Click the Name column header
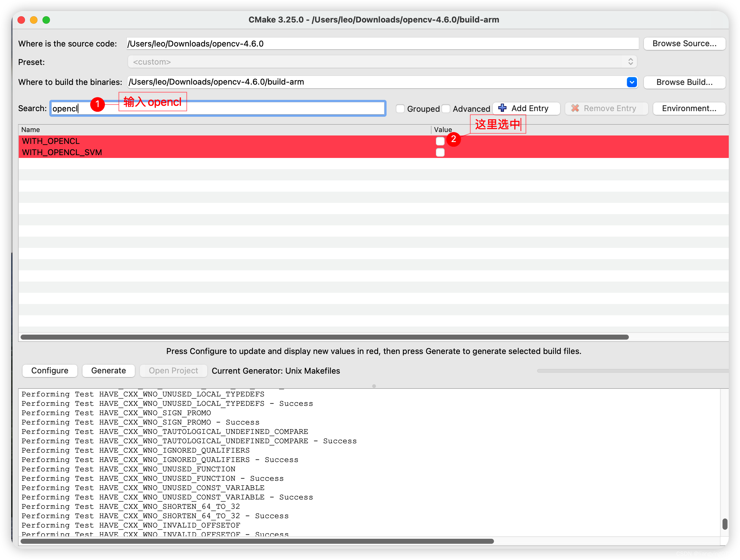740x560 pixels. click(x=31, y=130)
